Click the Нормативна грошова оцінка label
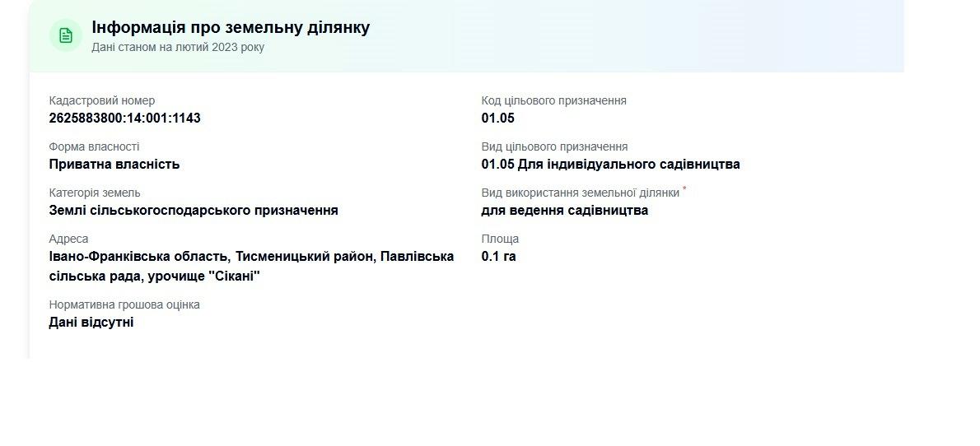 click(124, 304)
